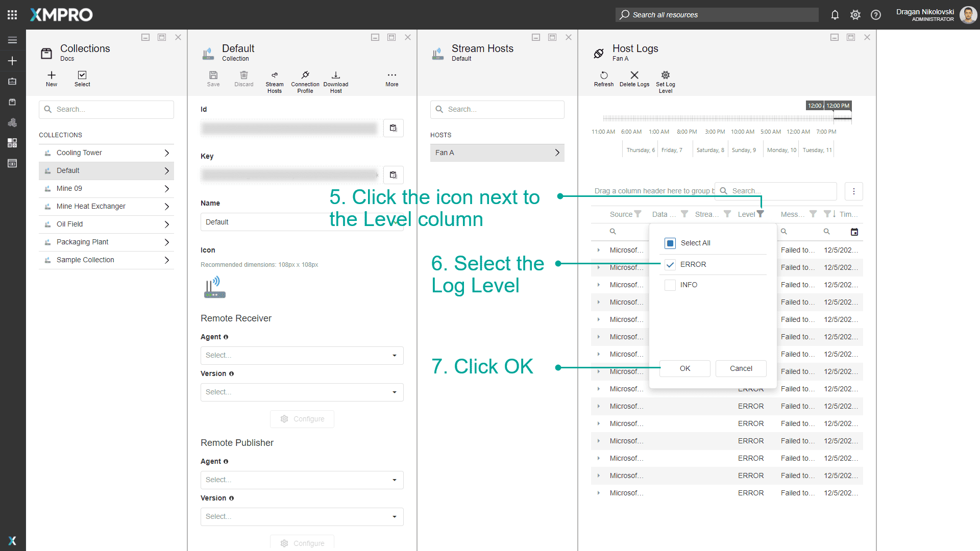
Task: Toggle the Select All checkbox
Action: (x=670, y=243)
